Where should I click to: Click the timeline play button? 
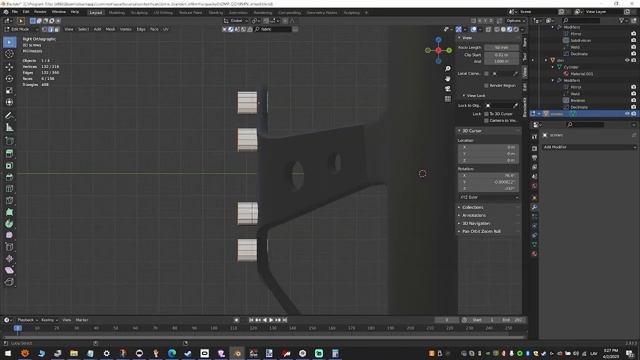[271, 320]
